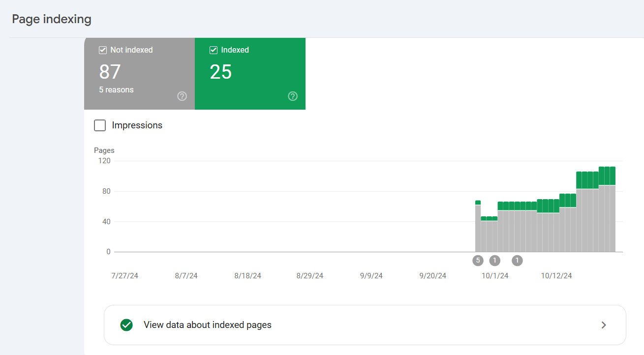Click the Page indexing heading
The image size is (644, 355).
[52, 19]
